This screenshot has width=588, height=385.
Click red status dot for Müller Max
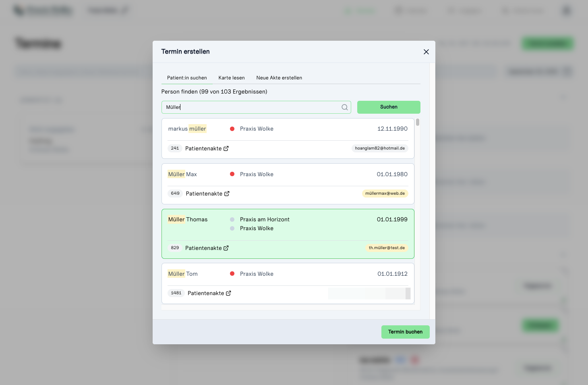[x=232, y=174]
